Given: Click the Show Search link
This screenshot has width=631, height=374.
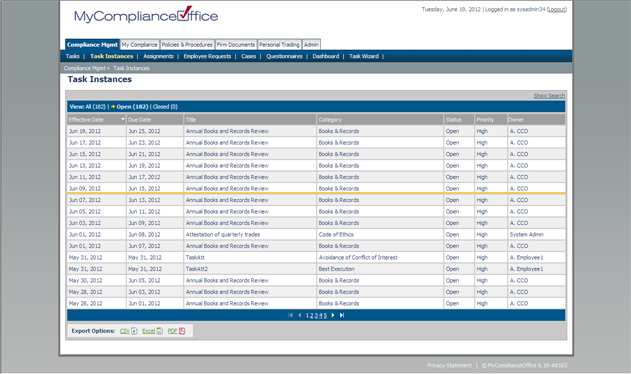Looking at the screenshot, I should [x=549, y=96].
